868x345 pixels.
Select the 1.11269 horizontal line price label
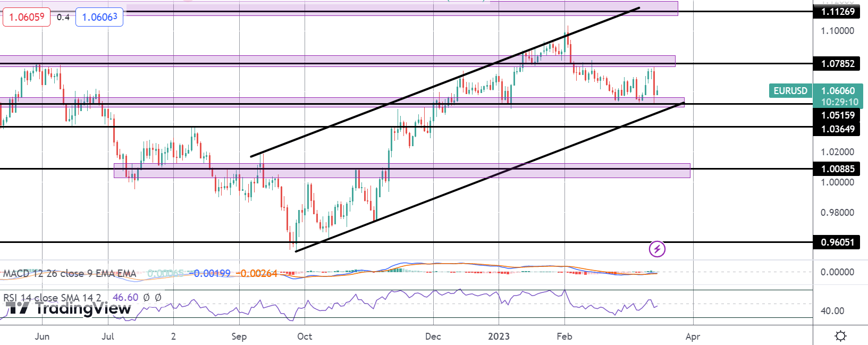click(838, 12)
